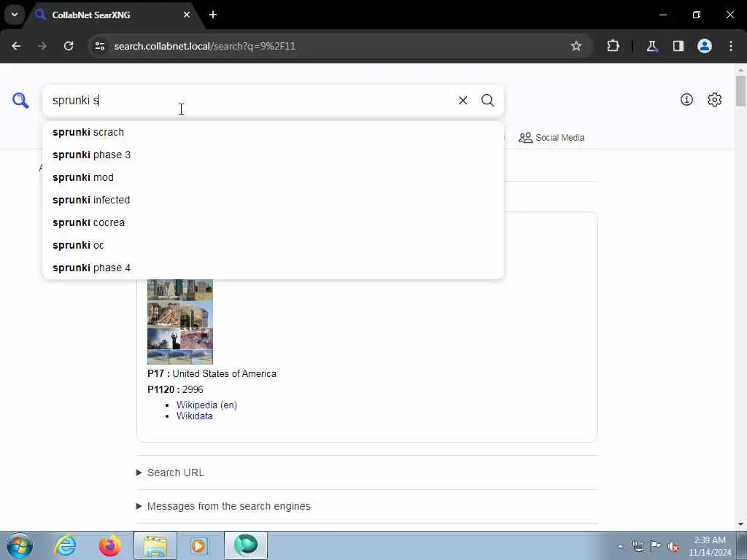Open Windows Media Player from taskbar
The height and width of the screenshot is (560, 747).
(200, 545)
